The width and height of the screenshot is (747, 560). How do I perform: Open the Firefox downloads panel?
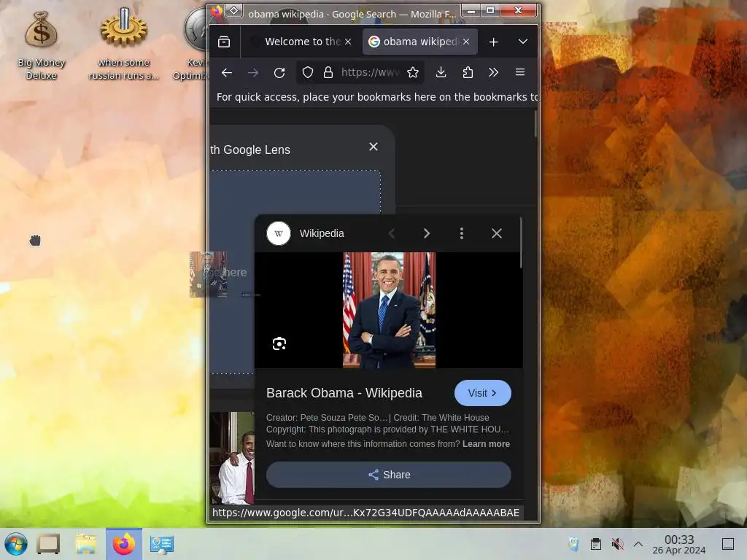[441, 72]
